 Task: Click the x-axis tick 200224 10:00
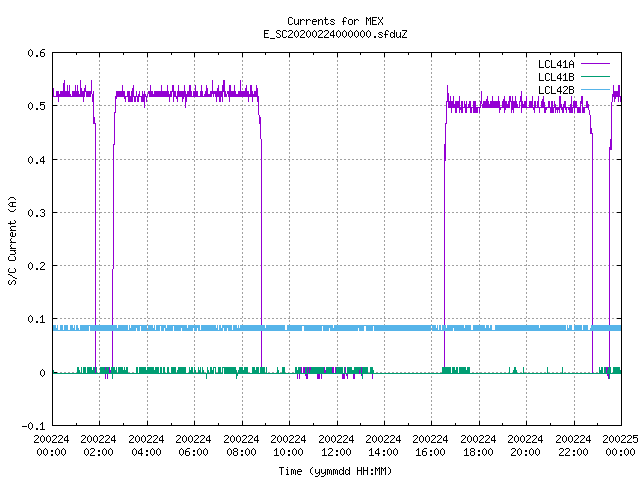coord(288,446)
